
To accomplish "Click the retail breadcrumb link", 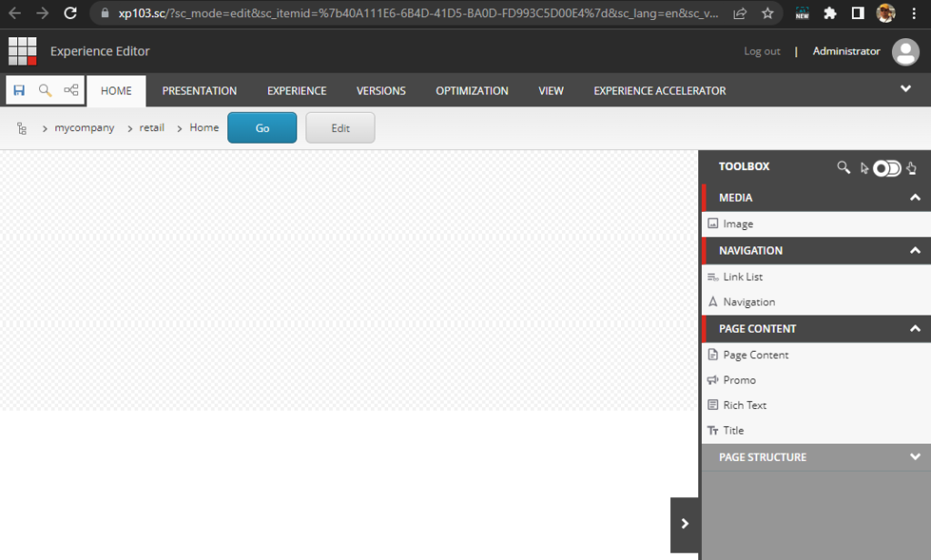I will click(x=152, y=127).
